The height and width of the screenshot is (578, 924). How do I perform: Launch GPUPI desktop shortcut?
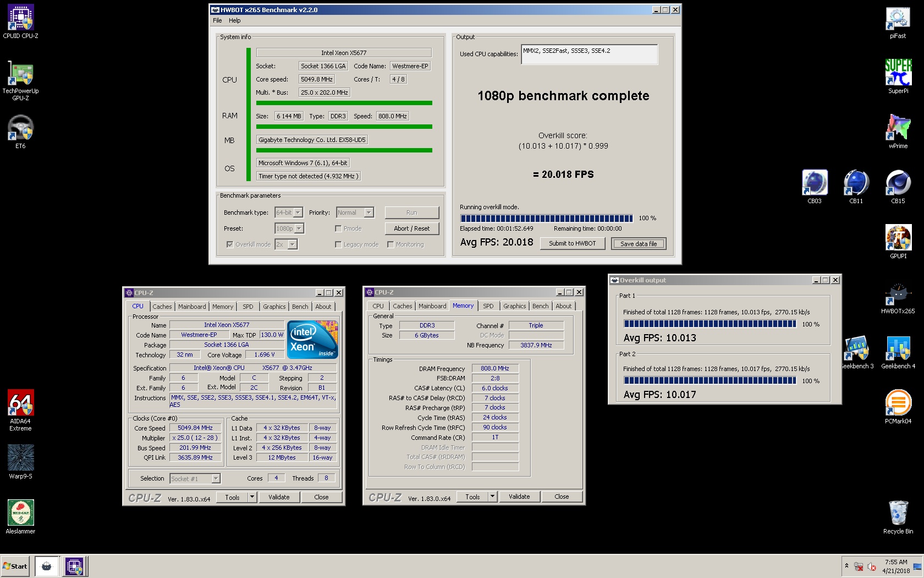(x=898, y=242)
